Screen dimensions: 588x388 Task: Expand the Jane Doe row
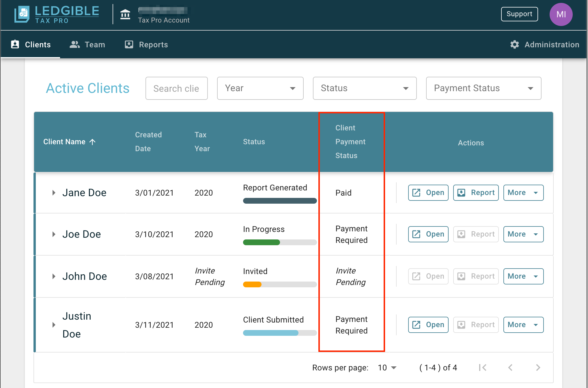coord(54,193)
